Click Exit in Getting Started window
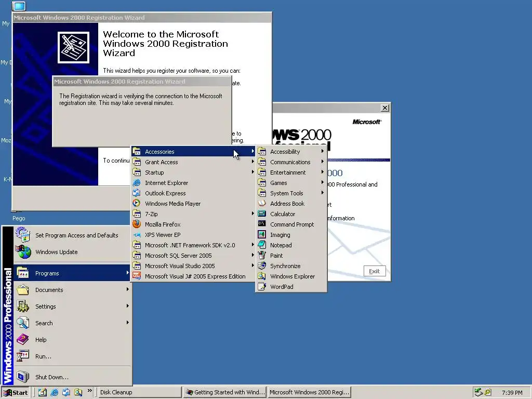 click(375, 271)
